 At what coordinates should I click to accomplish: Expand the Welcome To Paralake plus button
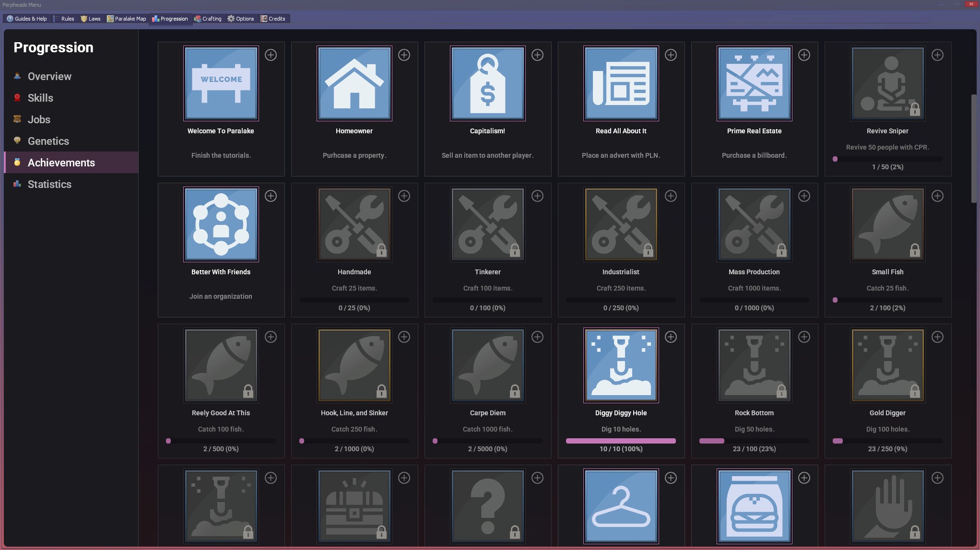point(271,55)
